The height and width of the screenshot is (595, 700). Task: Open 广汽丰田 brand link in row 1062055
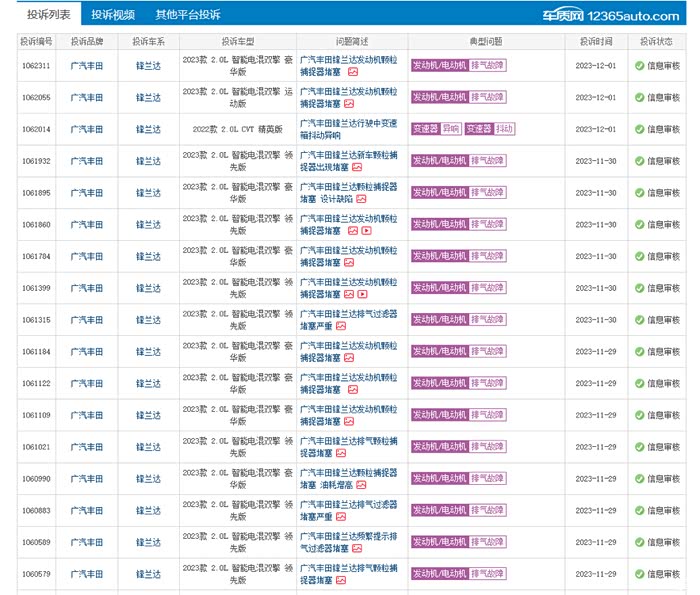point(87,98)
